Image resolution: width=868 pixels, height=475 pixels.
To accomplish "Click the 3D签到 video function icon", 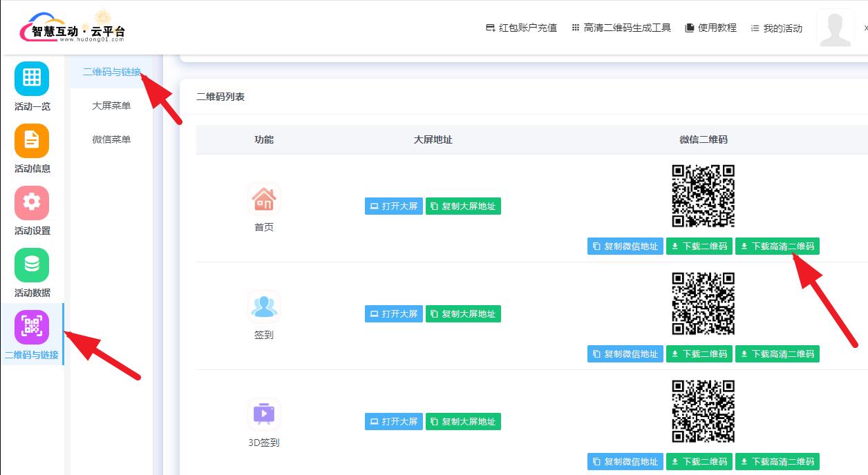I will (264, 414).
